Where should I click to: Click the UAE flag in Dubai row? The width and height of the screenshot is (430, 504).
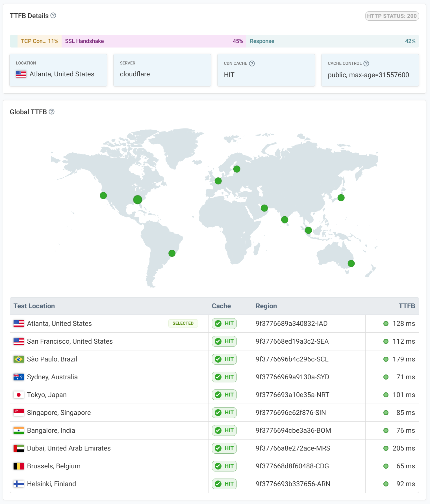pyautogui.click(x=19, y=448)
